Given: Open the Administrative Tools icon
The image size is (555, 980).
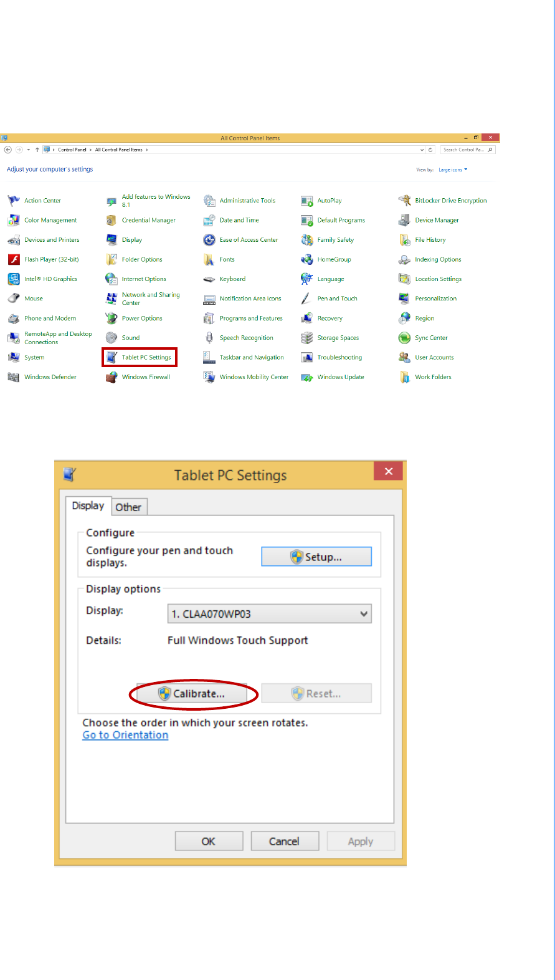Looking at the screenshot, I should pyautogui.click(x=209, y=201).
